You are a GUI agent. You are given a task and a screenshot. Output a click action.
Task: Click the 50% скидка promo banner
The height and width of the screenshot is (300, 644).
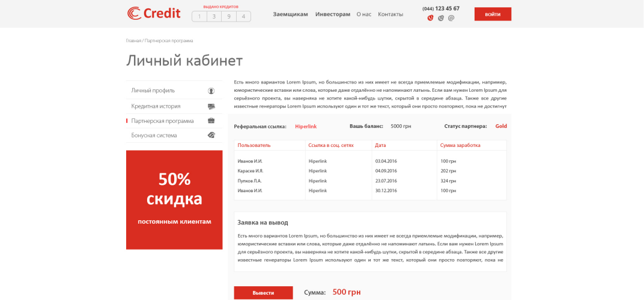[x=174, y=200]
